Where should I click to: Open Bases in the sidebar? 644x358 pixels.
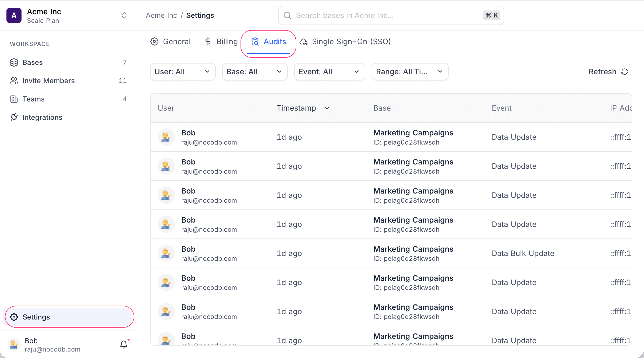click(68, 62)
